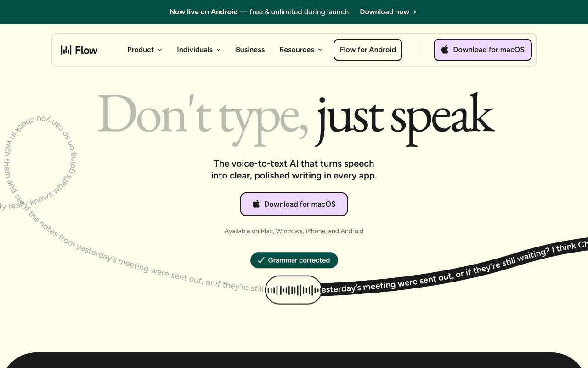This screenshot has width=588, height=368.
Task: Click the chevron beside Product
Action: tap(160, 50)
